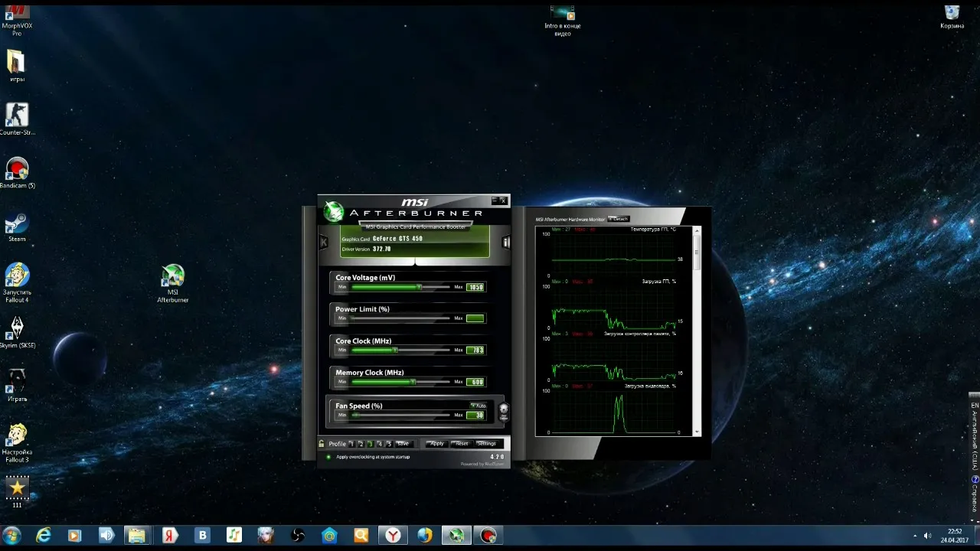Select profile slot 4

pos(379,444)
